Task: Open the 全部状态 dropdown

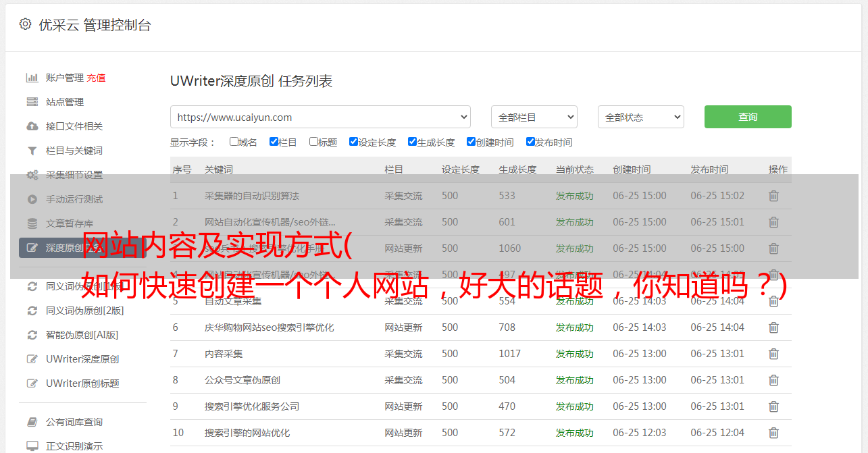Action: (x=640, y=117)
